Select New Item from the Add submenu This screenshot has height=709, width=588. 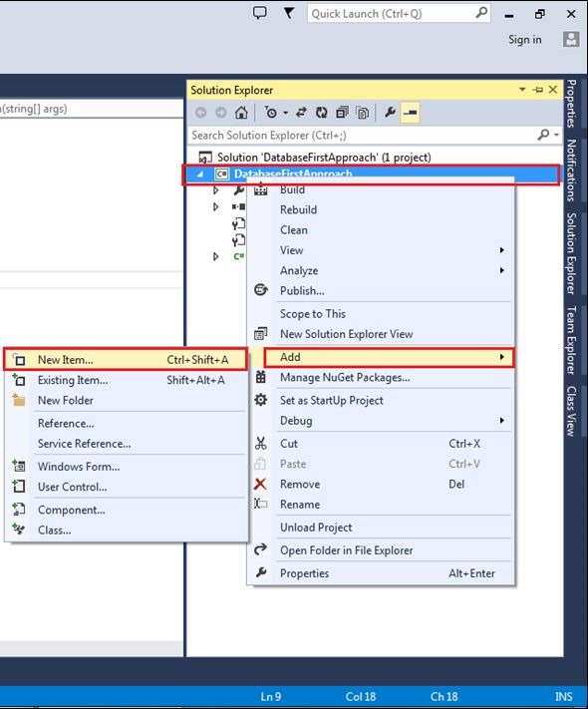pos(126,359)
